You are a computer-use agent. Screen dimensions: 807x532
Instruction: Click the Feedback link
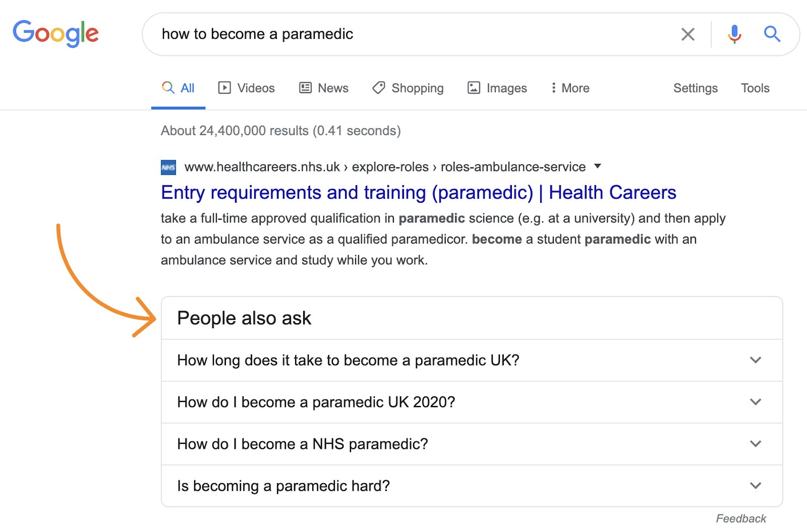[x=740, y=518]
